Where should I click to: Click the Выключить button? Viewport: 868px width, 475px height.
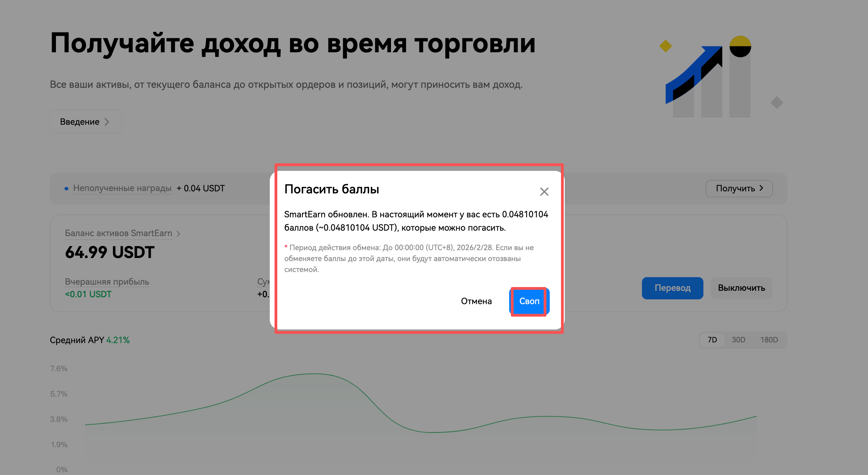[741, 288]
